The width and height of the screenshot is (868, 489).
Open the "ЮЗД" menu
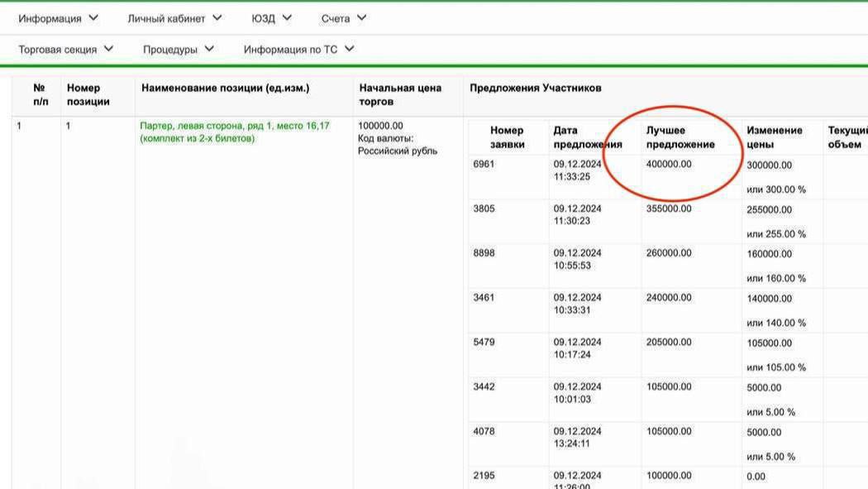pyautogui.click(x=263, y=19)
